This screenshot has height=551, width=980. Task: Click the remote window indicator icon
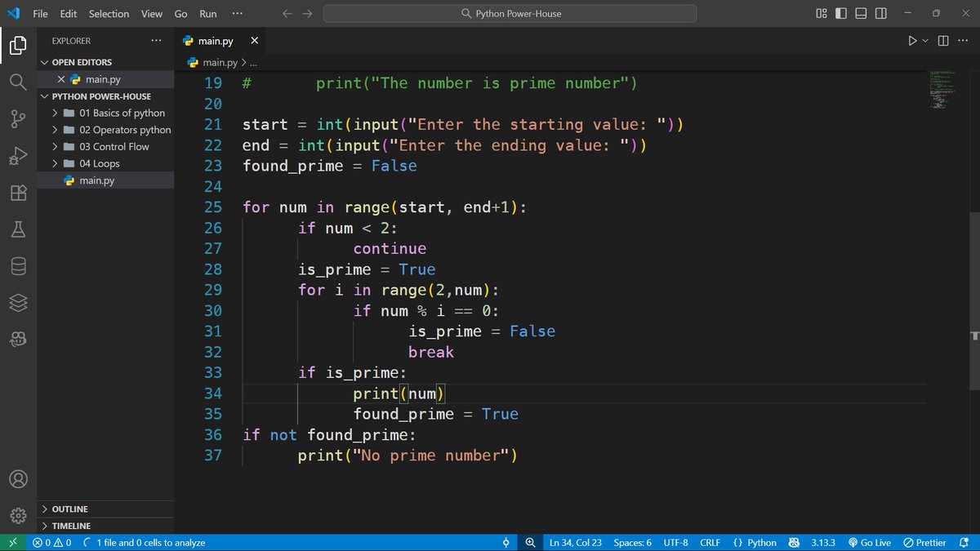click(x=11, y=543)
